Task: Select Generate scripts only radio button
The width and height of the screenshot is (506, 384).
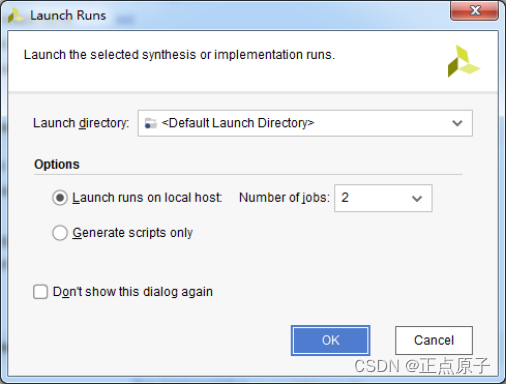Action: click(x=60, y=233)
